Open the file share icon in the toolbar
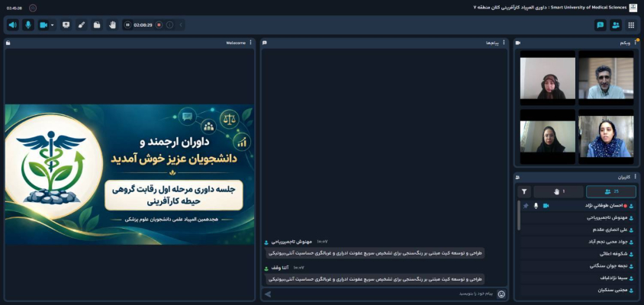This screenshot has width=644, height=305. (x=97, y=25)
